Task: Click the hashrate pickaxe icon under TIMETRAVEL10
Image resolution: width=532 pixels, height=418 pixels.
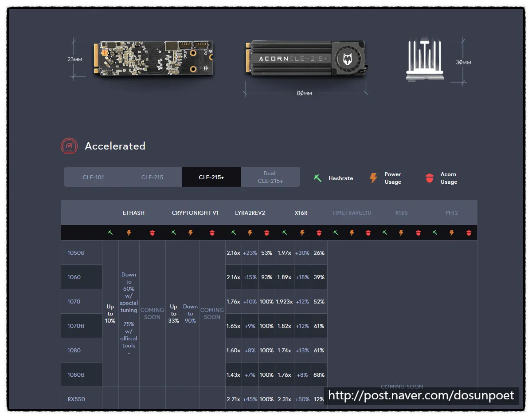Action: (x=336, y=233)
